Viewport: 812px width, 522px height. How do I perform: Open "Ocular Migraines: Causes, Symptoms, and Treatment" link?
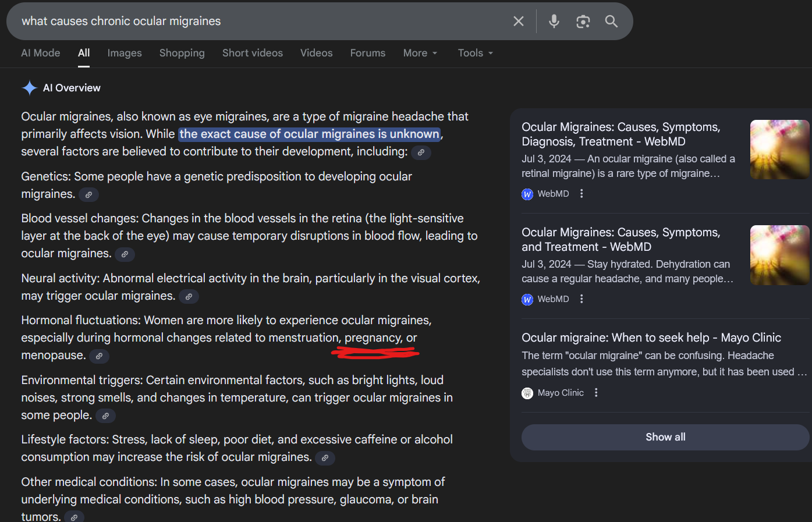[621, 240]
